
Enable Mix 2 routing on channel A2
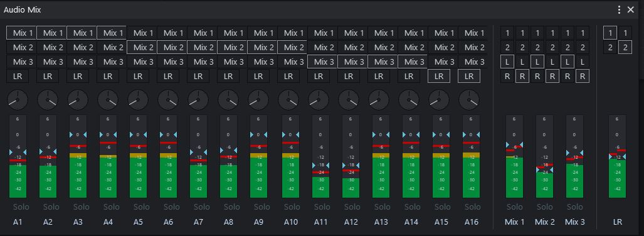point(52,47)
